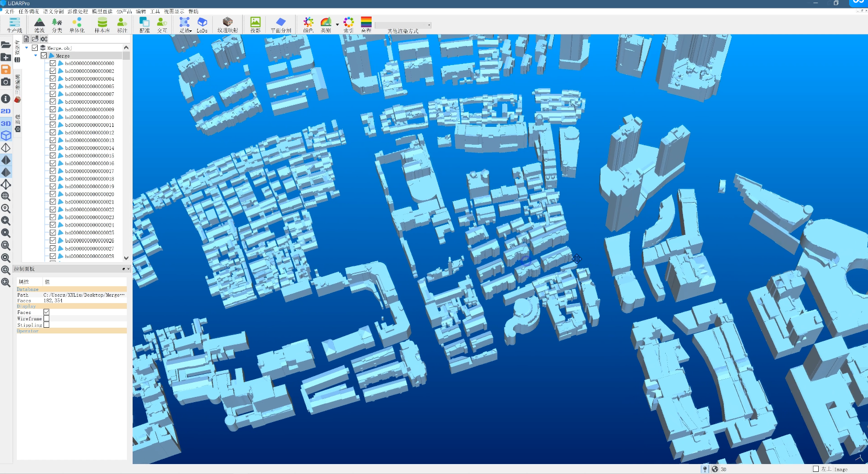Toggle the Stippling display option
This screenshot has height=474, width=868.
pyautogui.click(x=47, y=325)
